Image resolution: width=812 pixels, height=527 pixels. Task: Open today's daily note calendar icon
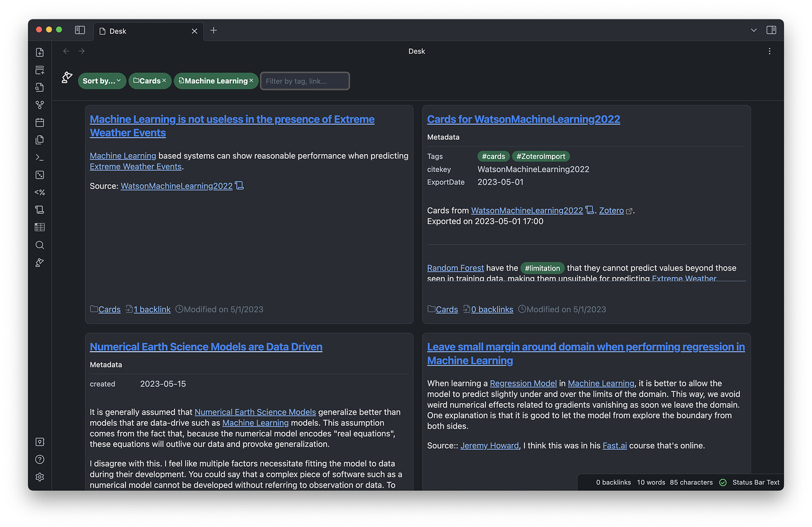coord(39,122)
